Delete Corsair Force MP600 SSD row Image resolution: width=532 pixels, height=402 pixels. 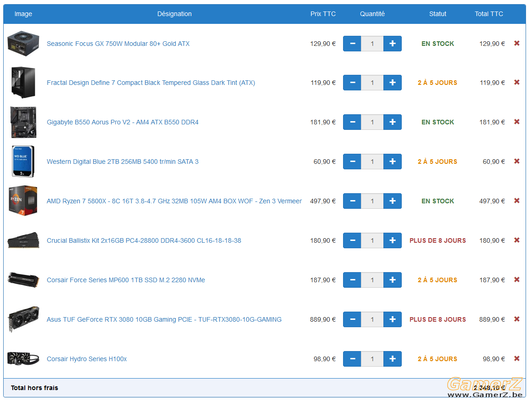click(x=517, y=279)
